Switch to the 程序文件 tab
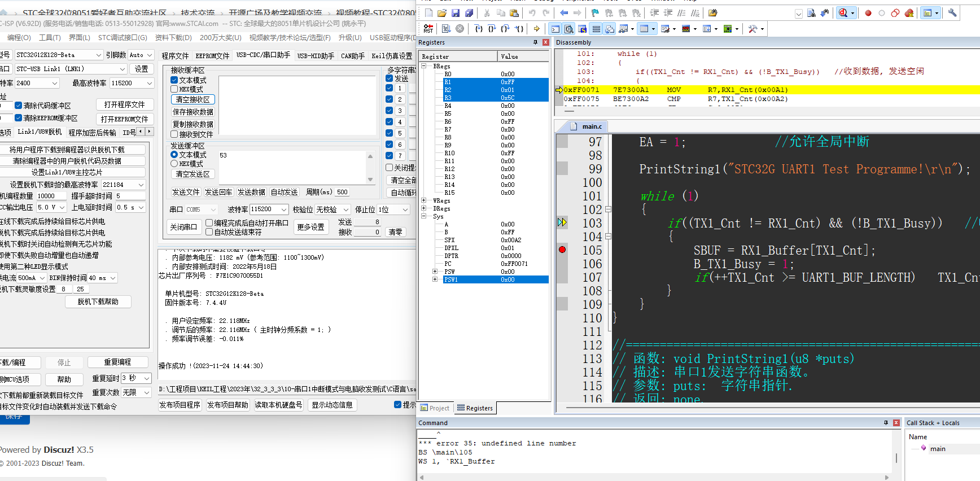Viewport: 980px width, 481px height. tap(175, 56)
